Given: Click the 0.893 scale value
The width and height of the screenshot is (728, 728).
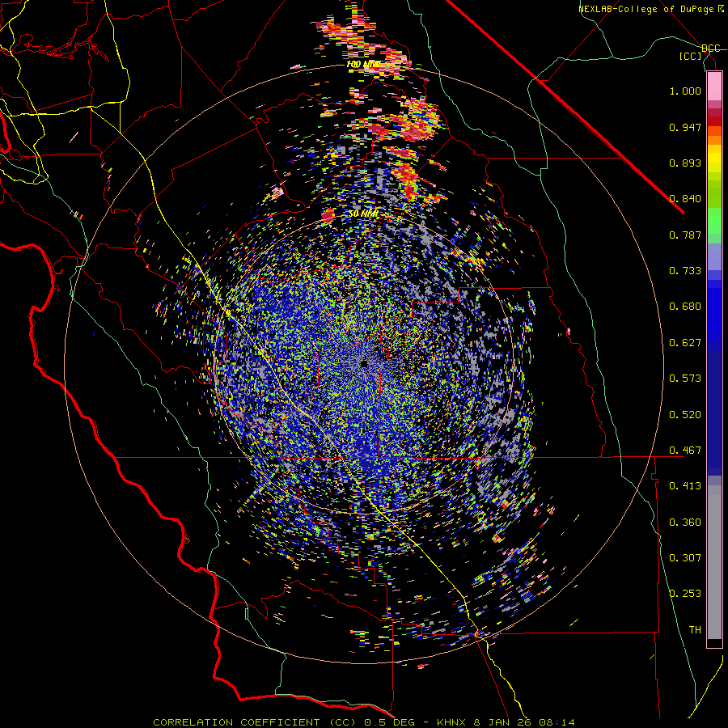Looking at the screenshot, I should coord(685,163).
